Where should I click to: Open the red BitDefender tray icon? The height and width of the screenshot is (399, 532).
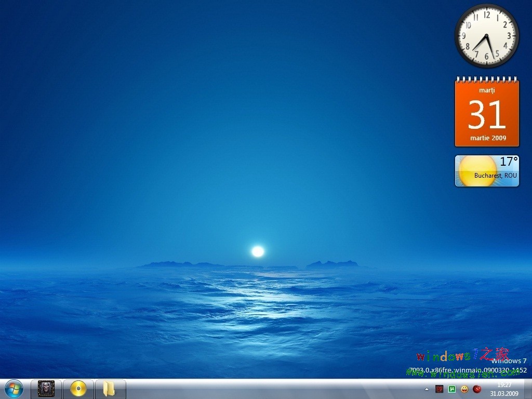click(477, 389)
